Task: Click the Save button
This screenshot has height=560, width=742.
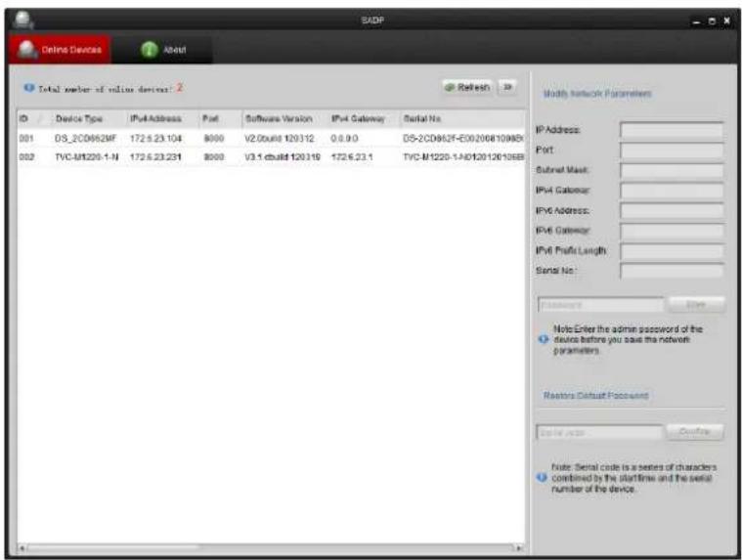Action: pos(696,305)
